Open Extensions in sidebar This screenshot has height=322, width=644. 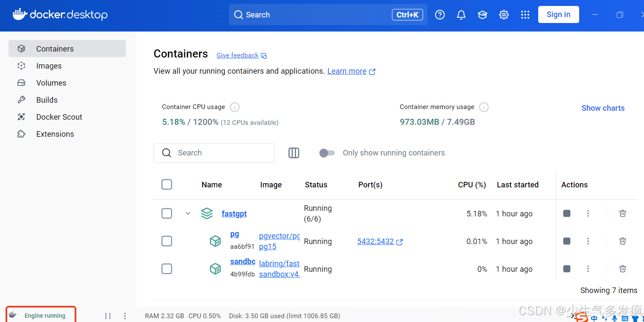click(x=67, y=134)
